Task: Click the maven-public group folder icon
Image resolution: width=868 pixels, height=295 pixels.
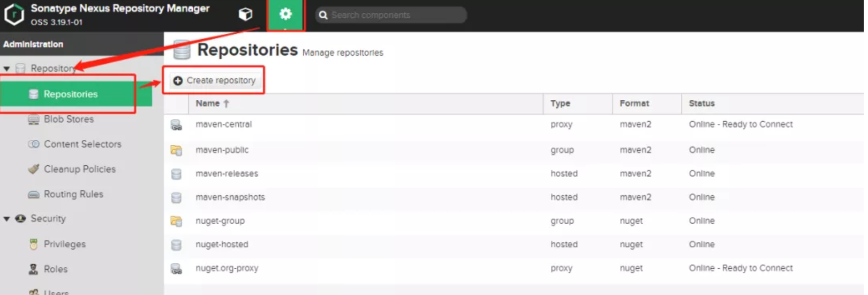Action: coord(176,150)
